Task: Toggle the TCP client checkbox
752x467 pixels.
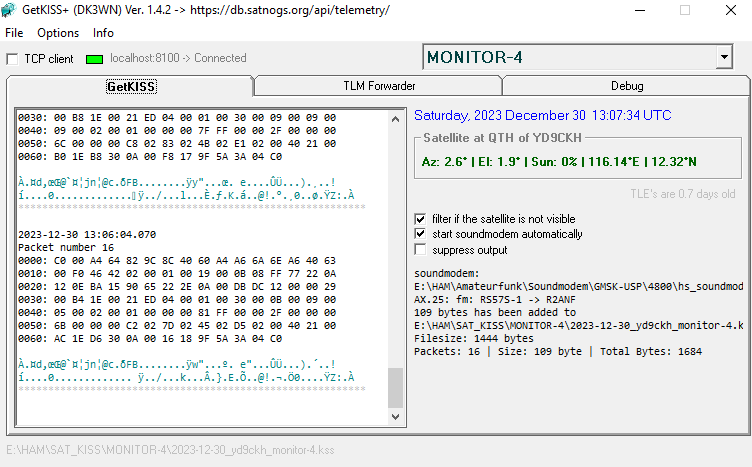Action: [12, 59]
